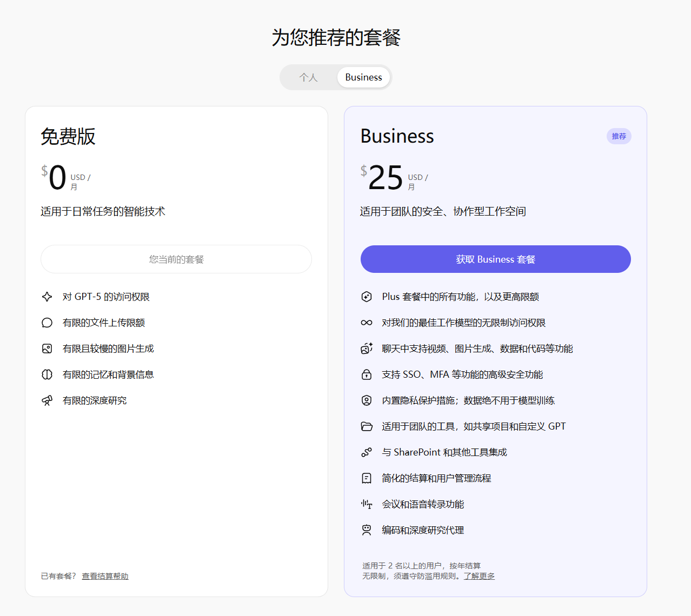Click the 获取 Business 套餐 button
691x616 pixels.
click(495, 259)
